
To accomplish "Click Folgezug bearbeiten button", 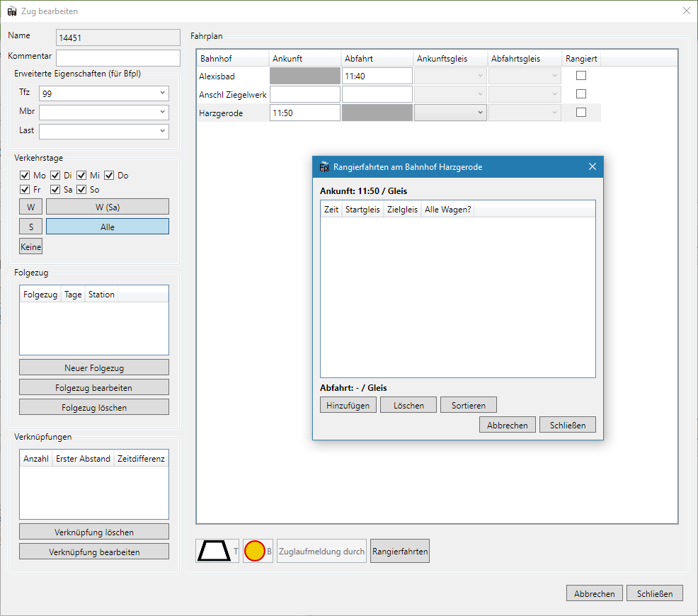I will pyautogui.click(x=94, y=387).
